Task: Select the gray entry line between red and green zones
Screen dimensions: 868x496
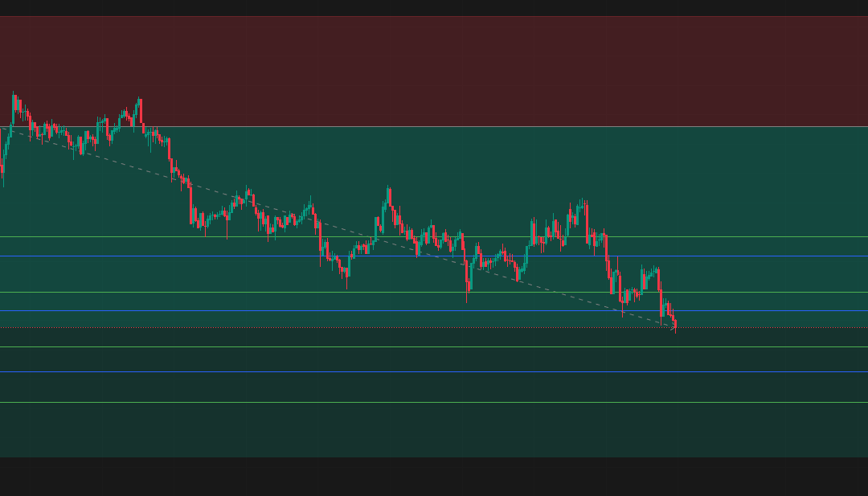Action: (434, 127)
